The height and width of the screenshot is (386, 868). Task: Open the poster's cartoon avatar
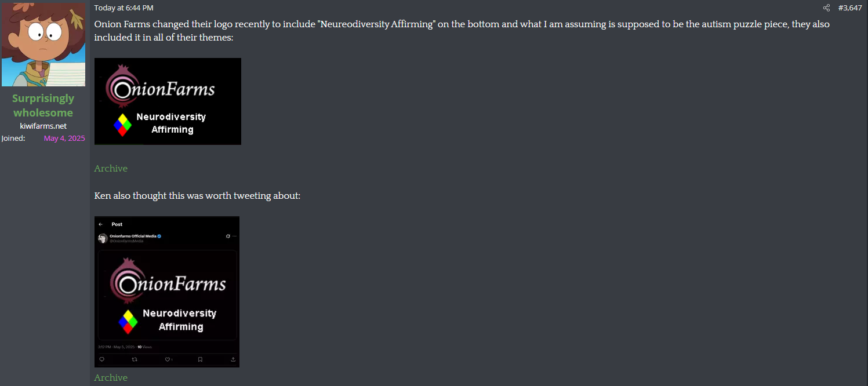(x=43, y=43)
